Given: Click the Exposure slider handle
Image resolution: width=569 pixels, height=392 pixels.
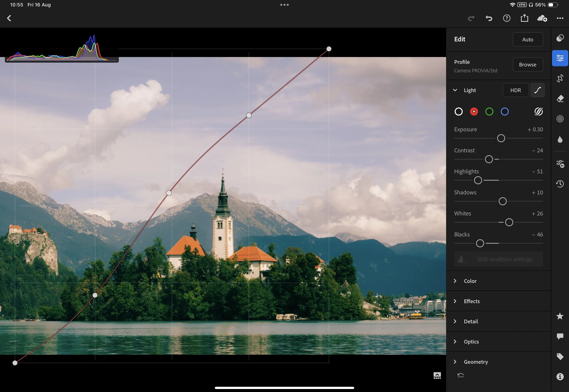Looking at the screenshot, I should tap(501, 138).
